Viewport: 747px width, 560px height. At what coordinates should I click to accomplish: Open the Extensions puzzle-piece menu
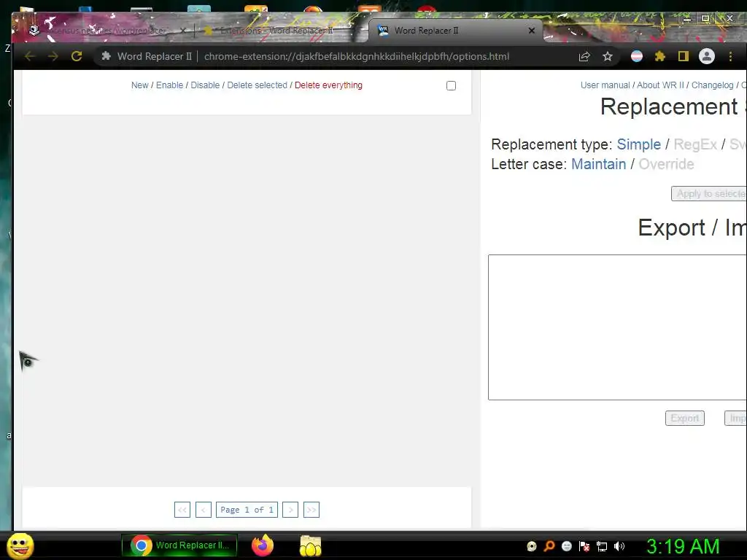pyautogui.click(x=659, y=56)
